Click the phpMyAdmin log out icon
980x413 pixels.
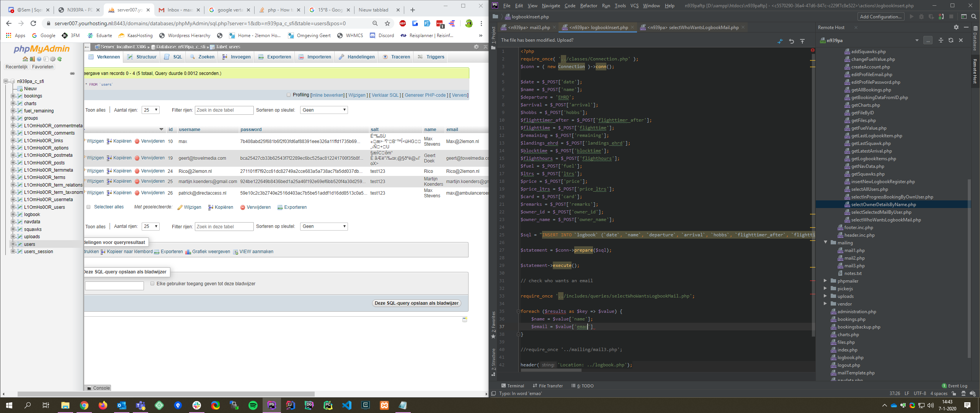tap(32, 59)
